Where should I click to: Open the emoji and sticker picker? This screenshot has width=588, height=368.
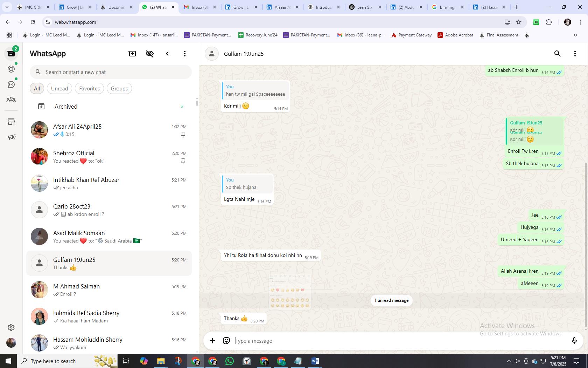(226, 341)
